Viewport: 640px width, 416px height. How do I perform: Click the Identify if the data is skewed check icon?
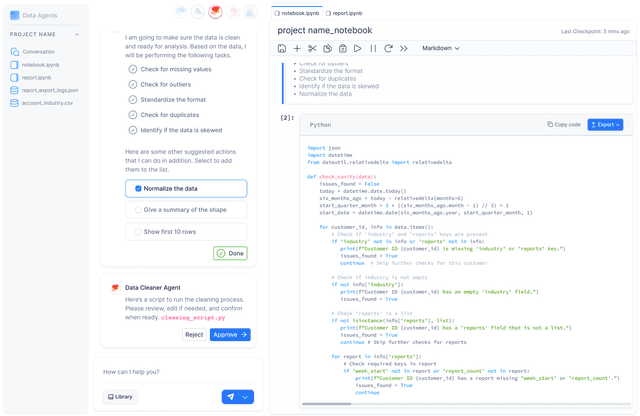(133, 130)
